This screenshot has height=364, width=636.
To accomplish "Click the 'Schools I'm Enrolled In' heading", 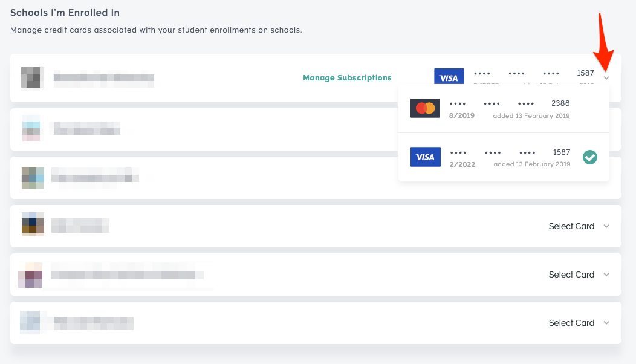I will [65, 13].
